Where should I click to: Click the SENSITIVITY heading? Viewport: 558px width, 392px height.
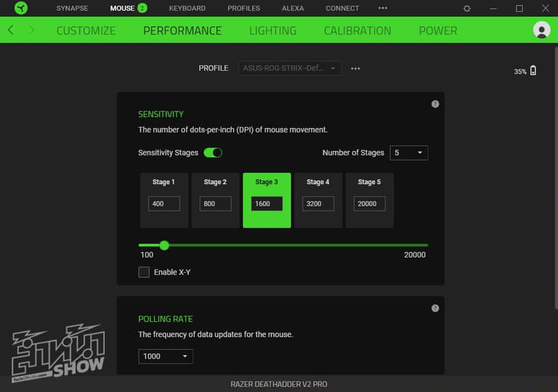coord(161,114)
